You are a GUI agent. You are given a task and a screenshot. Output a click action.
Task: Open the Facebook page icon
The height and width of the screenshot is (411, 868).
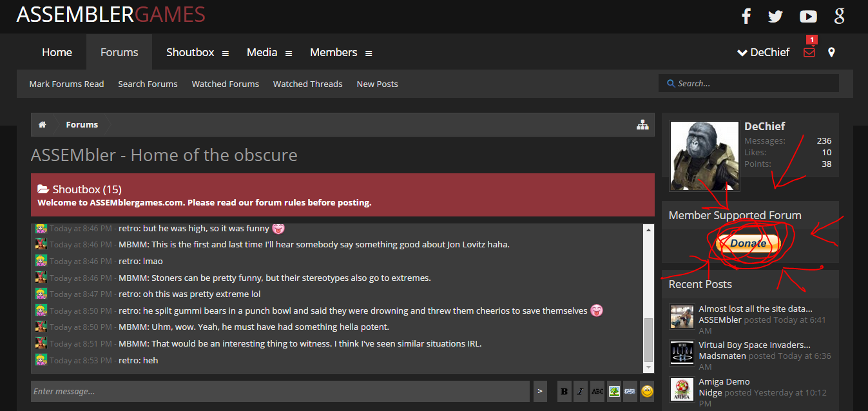click(746, 16)
